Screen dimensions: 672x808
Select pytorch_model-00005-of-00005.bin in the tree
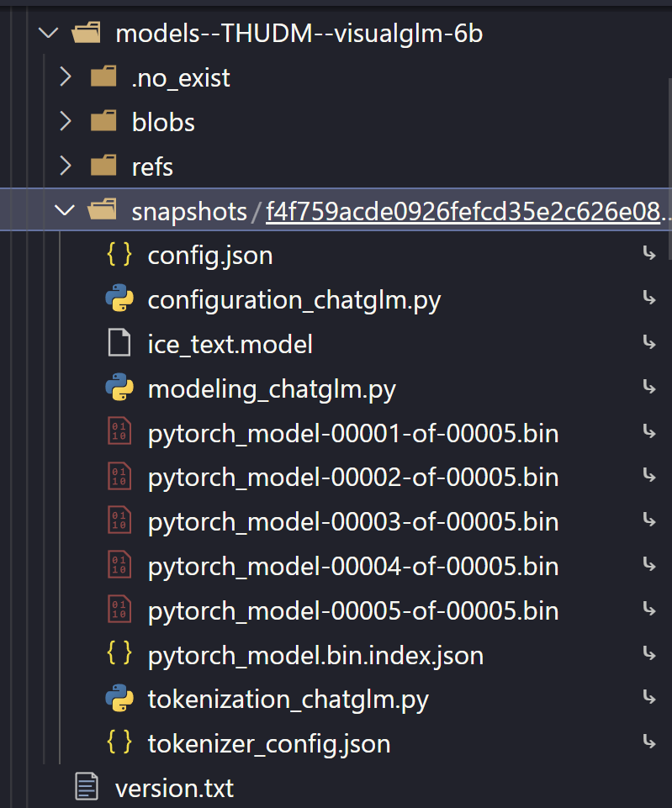[x=353, y=610]
